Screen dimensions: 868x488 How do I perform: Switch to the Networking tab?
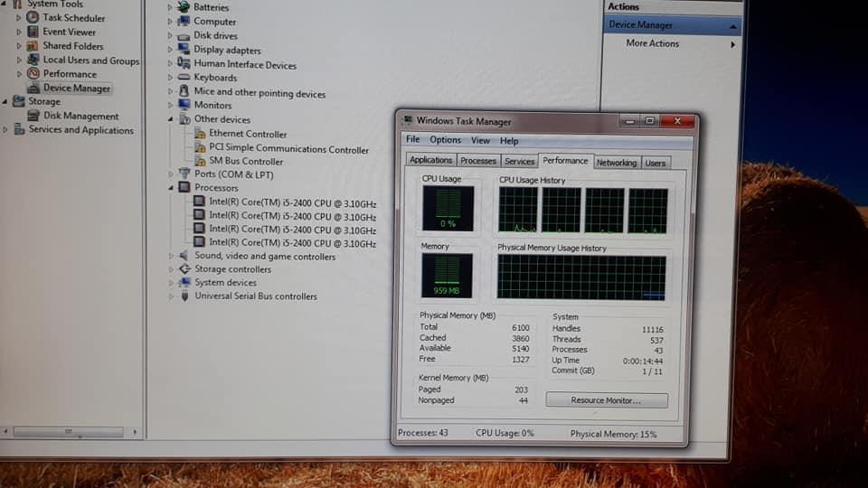616,163
